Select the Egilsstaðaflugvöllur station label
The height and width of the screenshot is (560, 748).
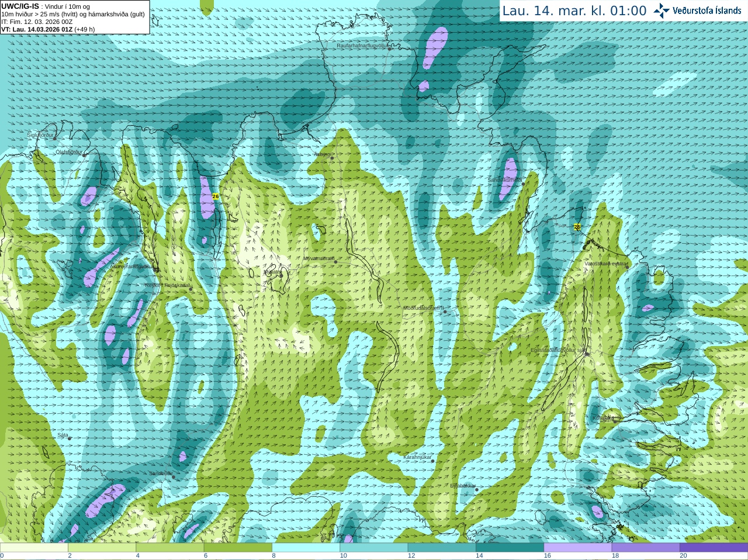coord(557,350)
